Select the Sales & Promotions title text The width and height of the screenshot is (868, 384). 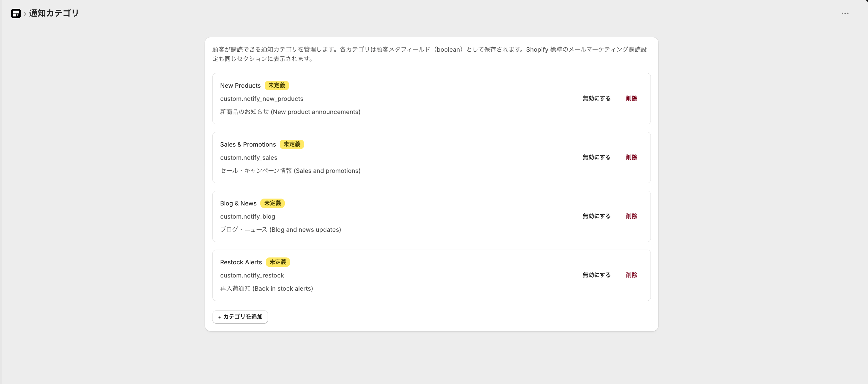248,144
